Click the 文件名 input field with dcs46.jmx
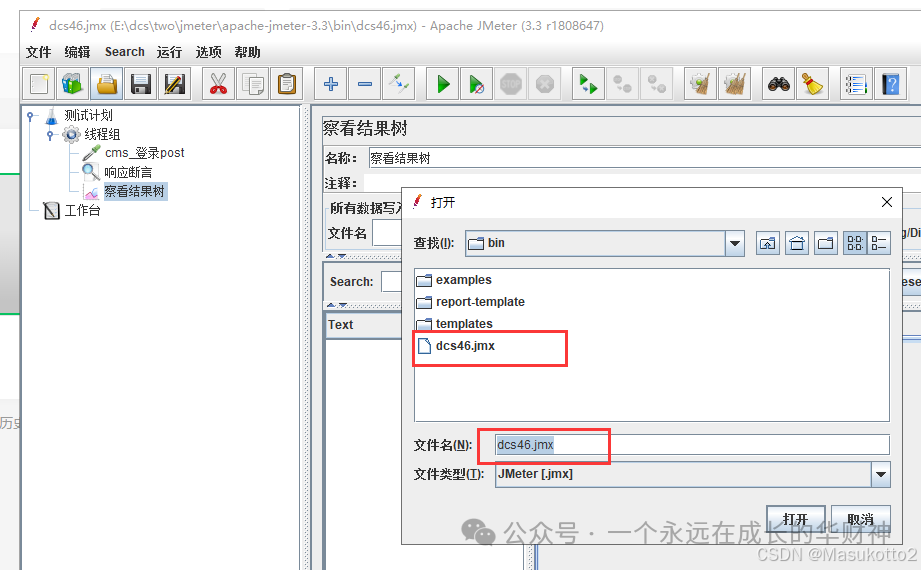This screenshot has height=570, width=921. (692, 445)
